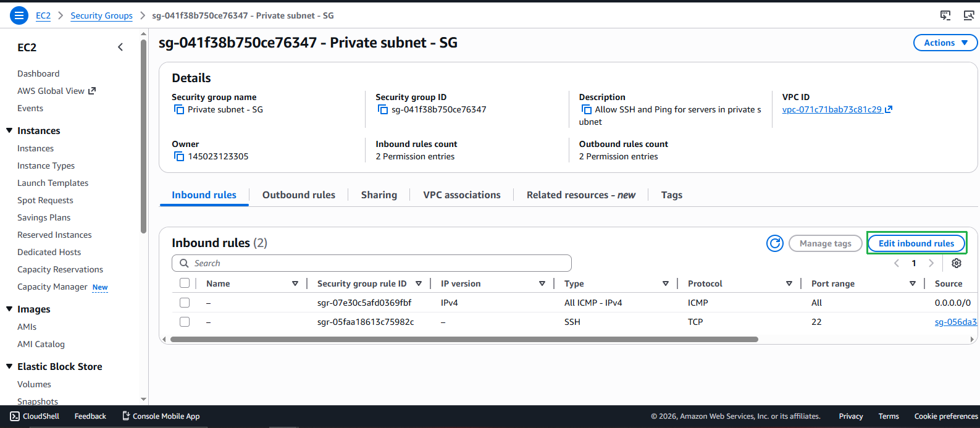Sort by Security group rule ID arrow
This screenshot has width=980, height=428.
(419, 283)
